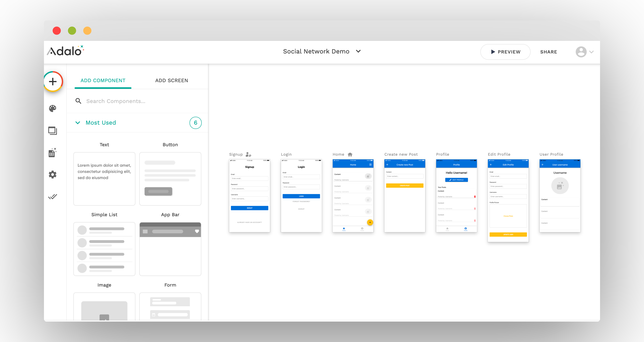Open the Branding palette icon in sidebar
The height and width of the screenshot is (342, 644).
[53, 108]
